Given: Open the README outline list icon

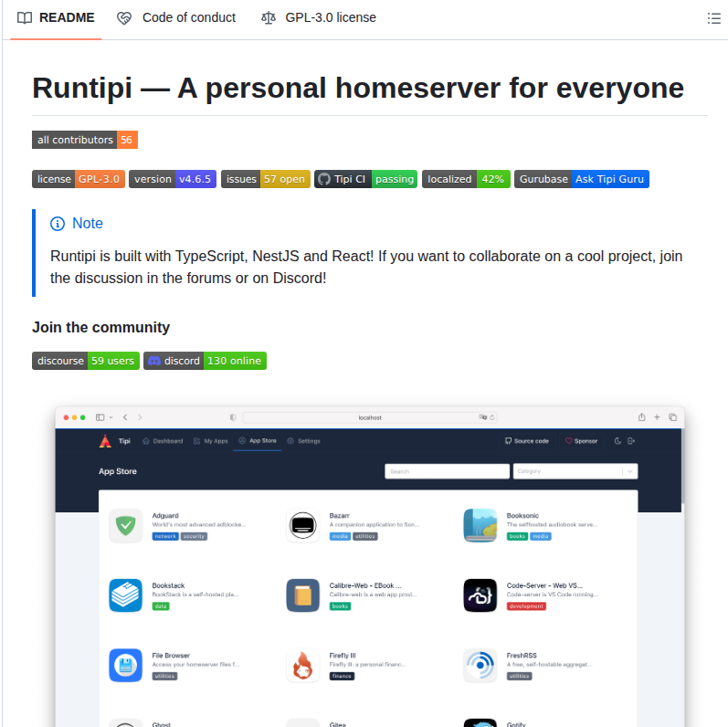Looking at the screenshot, I should [713, 18].
